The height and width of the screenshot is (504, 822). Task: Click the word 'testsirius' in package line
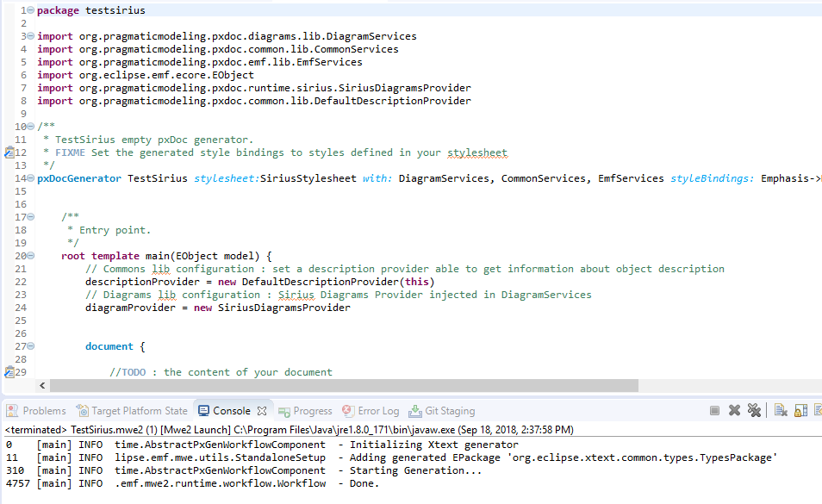(115, 10)
